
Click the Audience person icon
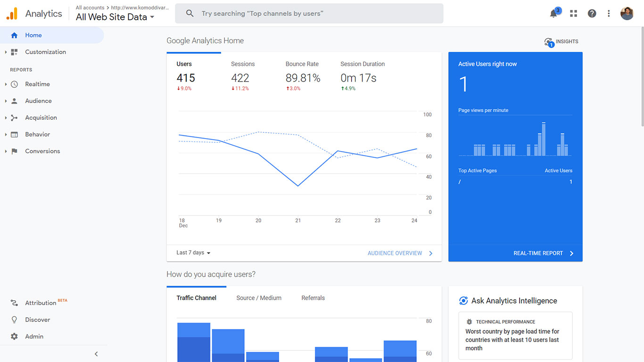coord(14,101)
